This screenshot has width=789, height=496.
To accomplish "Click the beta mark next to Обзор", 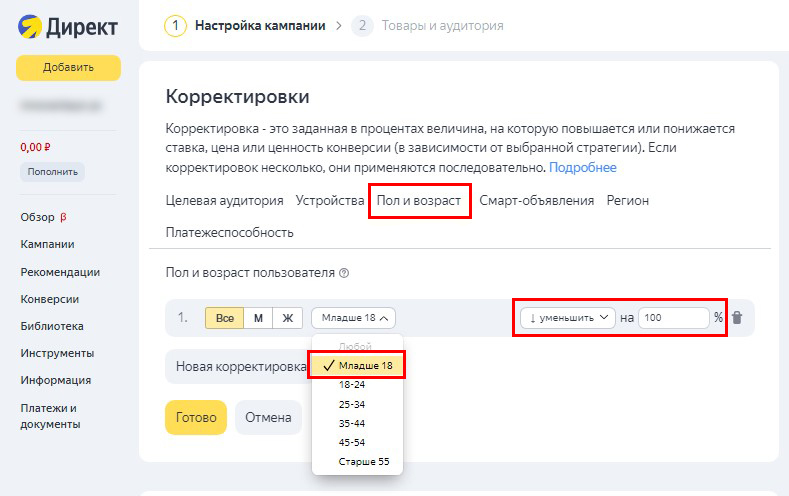I will tap(63, 217).
